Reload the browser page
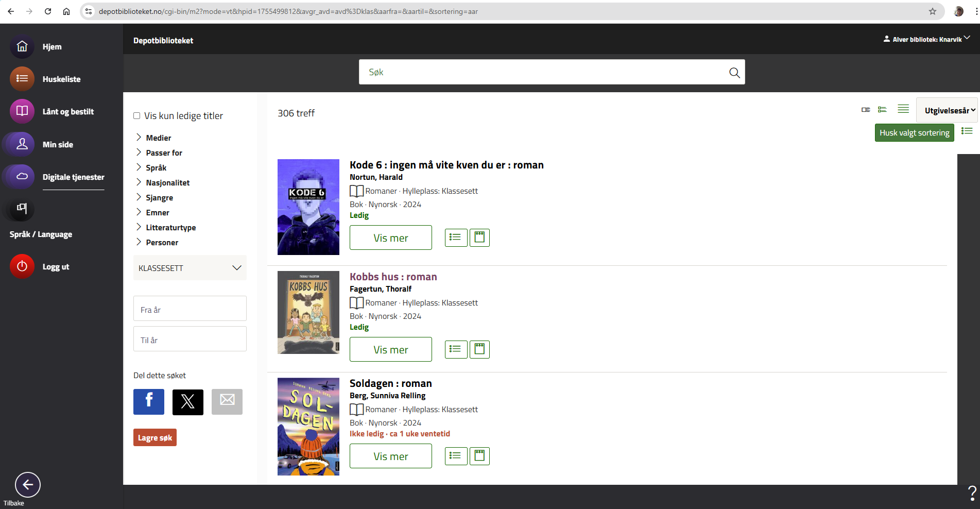980x509 pixels. [48, 11]
